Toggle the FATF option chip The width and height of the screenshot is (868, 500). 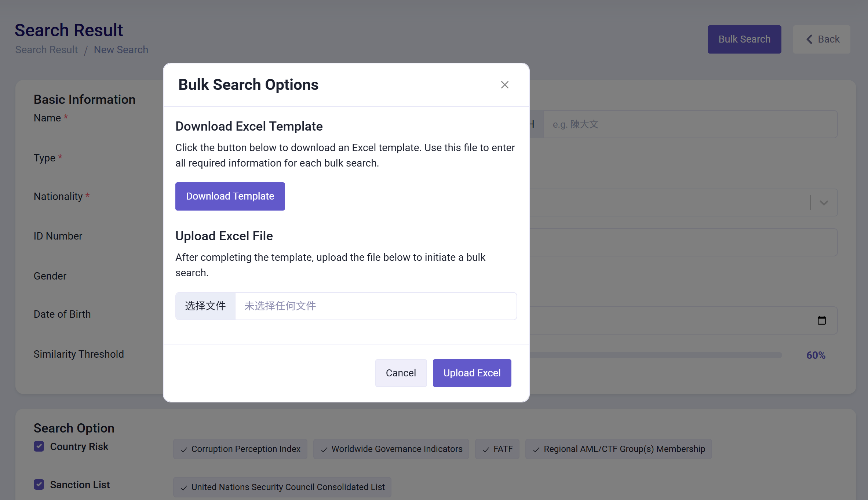497,449
